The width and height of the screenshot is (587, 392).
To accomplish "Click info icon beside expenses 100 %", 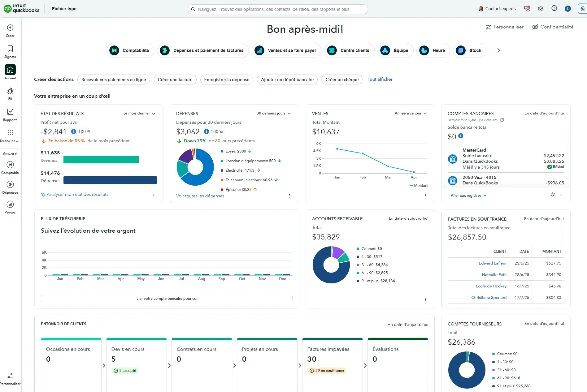I will click(x=207, y=131).
